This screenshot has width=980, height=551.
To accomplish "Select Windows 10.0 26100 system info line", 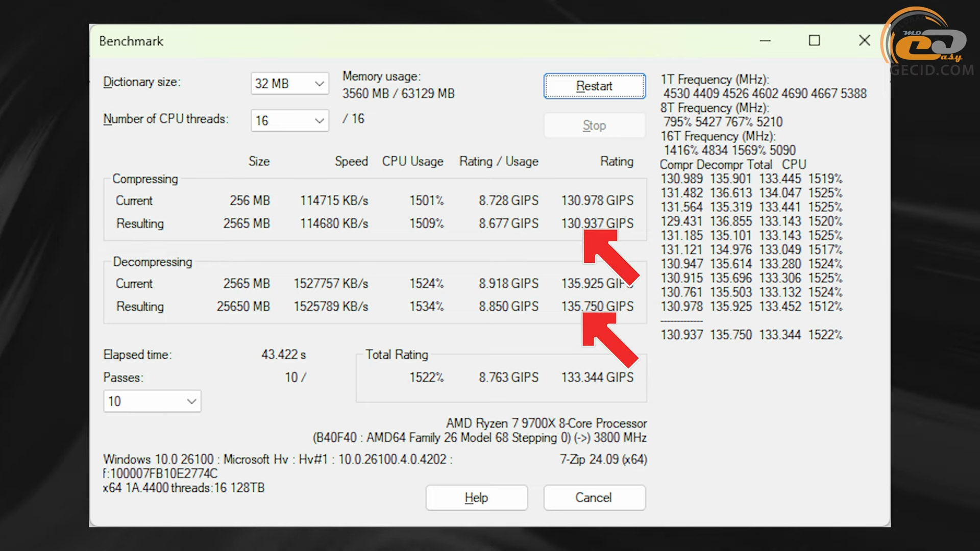I will pos(278,460).
